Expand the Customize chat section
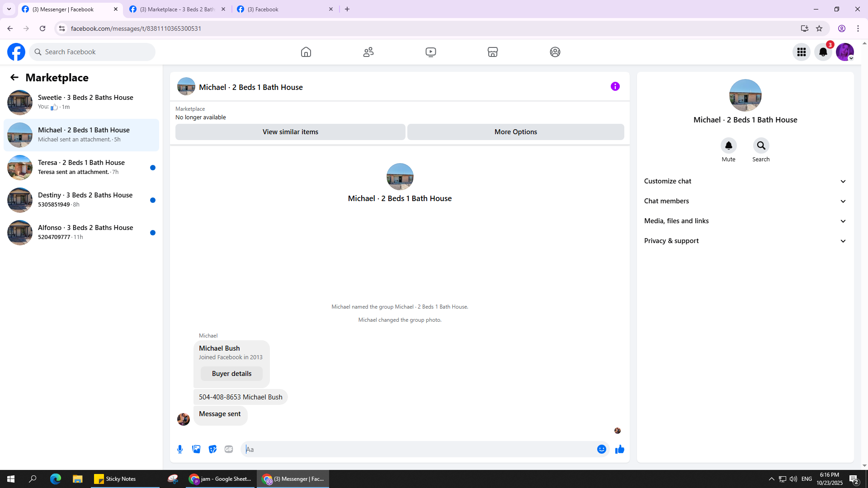 745,181
